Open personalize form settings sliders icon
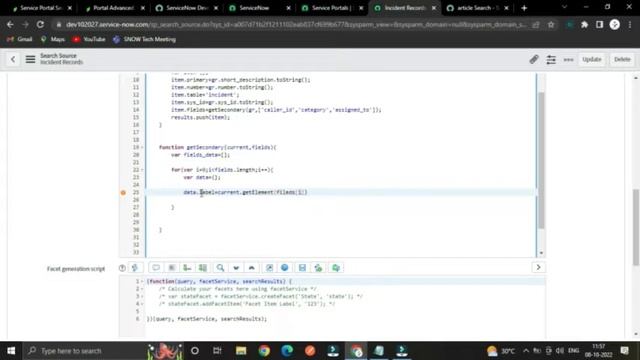The width and height of the screenshot is (640, 360). pos(551,60)
